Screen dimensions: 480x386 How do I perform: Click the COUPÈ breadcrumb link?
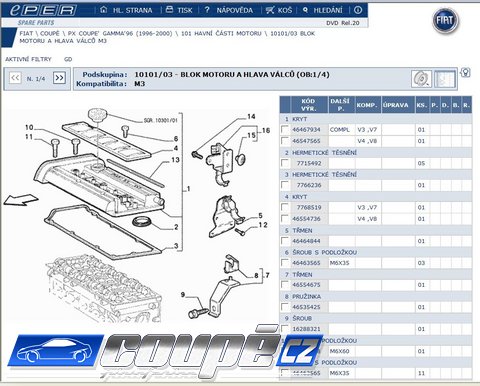coord(49,33)
